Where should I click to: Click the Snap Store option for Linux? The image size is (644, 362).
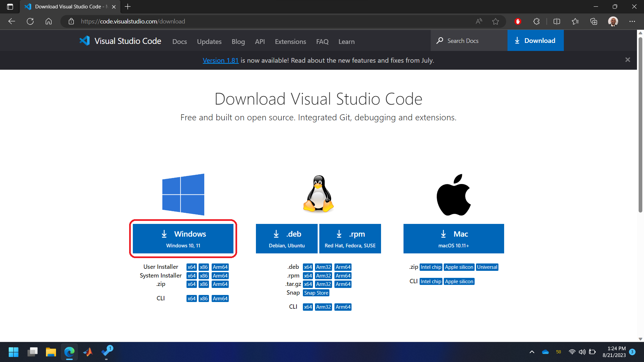tap(316, 293)
